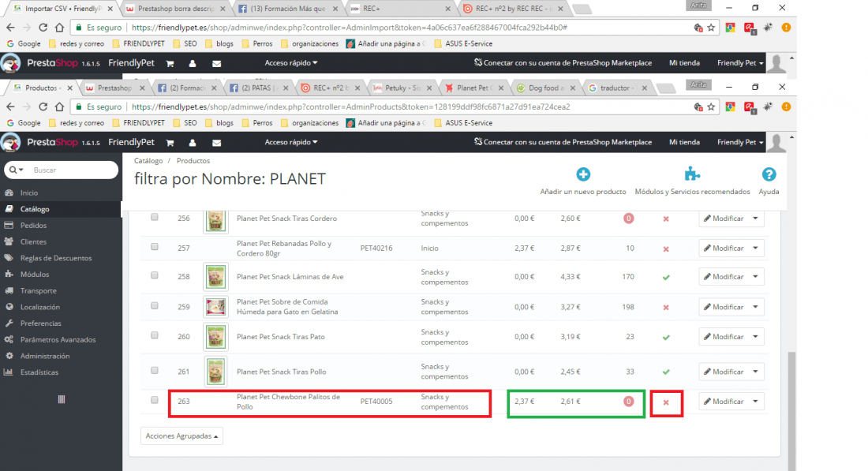Image resolution: width=868 pixels, height=471 pixels.
Task: Select the checkbox for product 259
Action: click(155, 305)
